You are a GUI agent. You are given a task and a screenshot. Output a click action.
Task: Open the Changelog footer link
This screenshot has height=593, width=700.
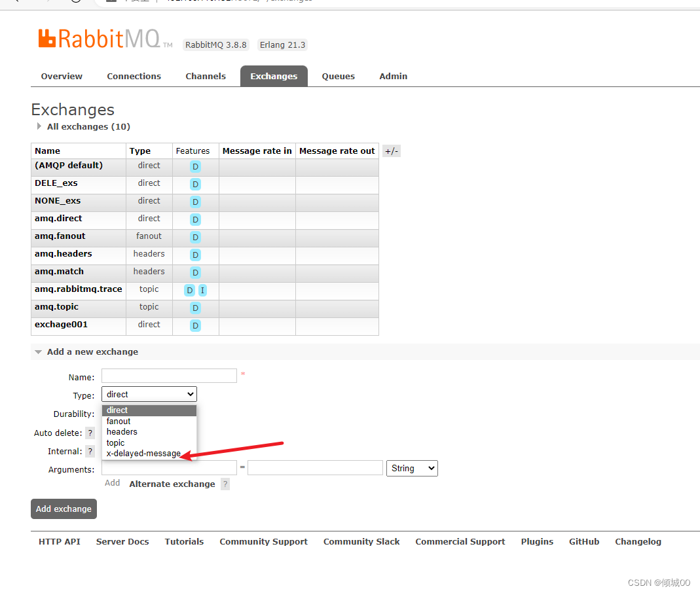[638, 542]
